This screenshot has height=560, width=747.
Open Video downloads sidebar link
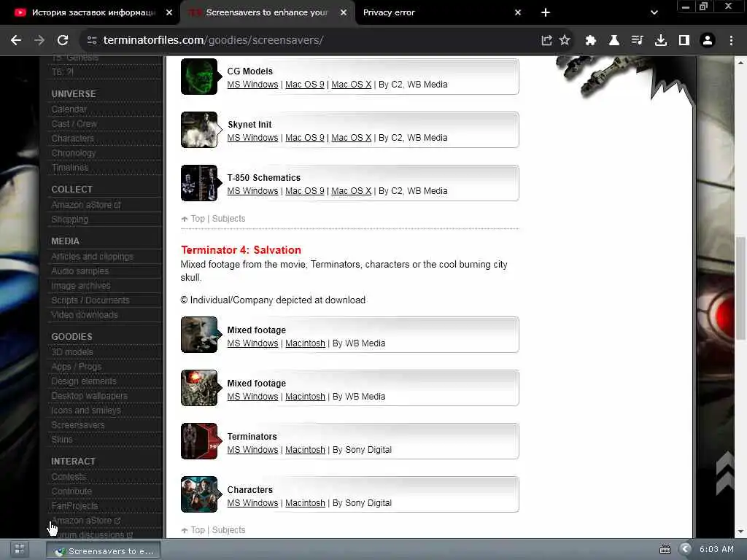click(85, 315)
